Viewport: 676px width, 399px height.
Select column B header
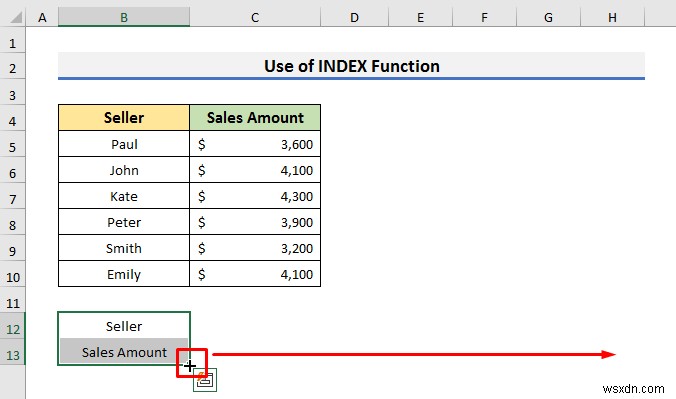tap(124, 18)
